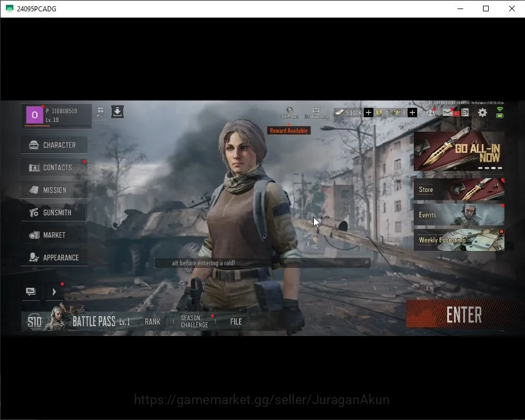Open the GO ALL-IN NOW banner

459,151
